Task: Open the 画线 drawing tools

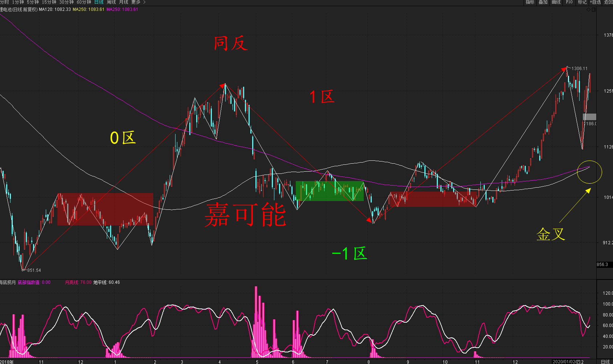Action: 556,2
